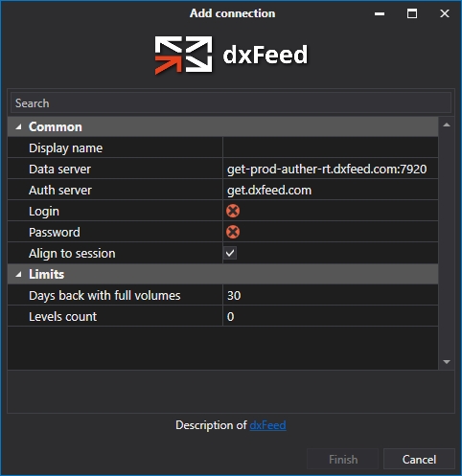Viewport: 462px width, 476px height.
Task: Uncheck the Align to session checkbox
Action: tap(230, 253)
